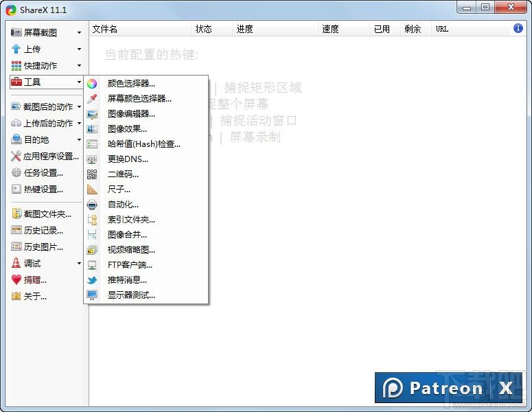Click the 文件名 column header
532x412 pixels.
pyautogui.click(x=105, y=29)
